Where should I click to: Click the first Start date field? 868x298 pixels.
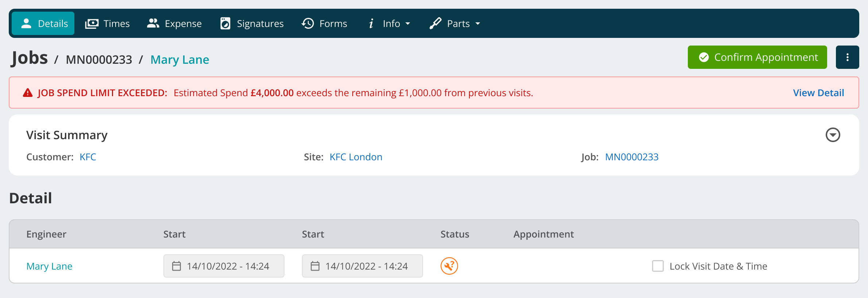(224, 266)
